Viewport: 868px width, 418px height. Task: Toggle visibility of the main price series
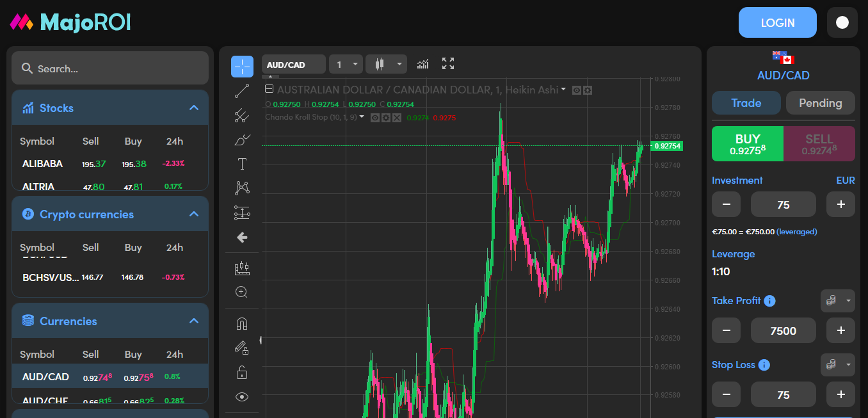(576, 90)
